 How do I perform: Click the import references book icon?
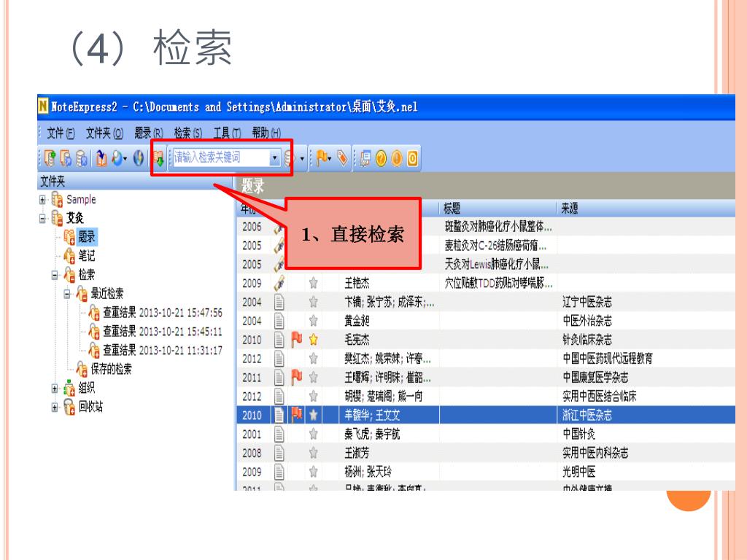click(x=101, y=158)
